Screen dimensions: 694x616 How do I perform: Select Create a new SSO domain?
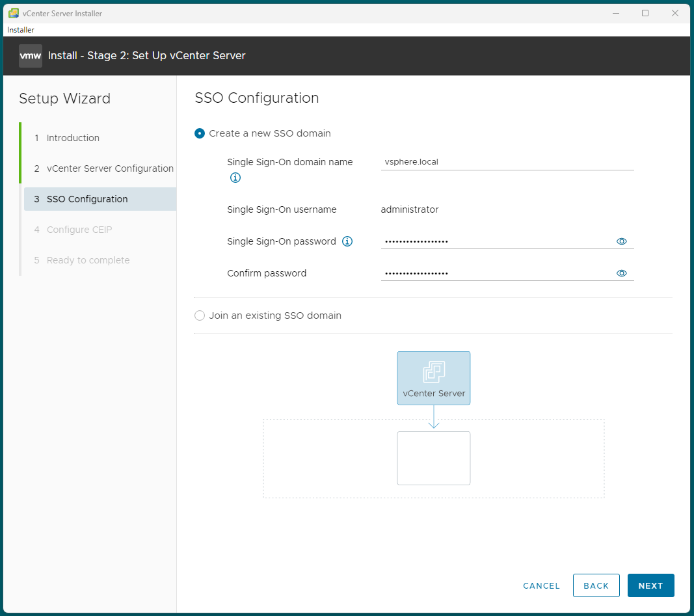200,133
